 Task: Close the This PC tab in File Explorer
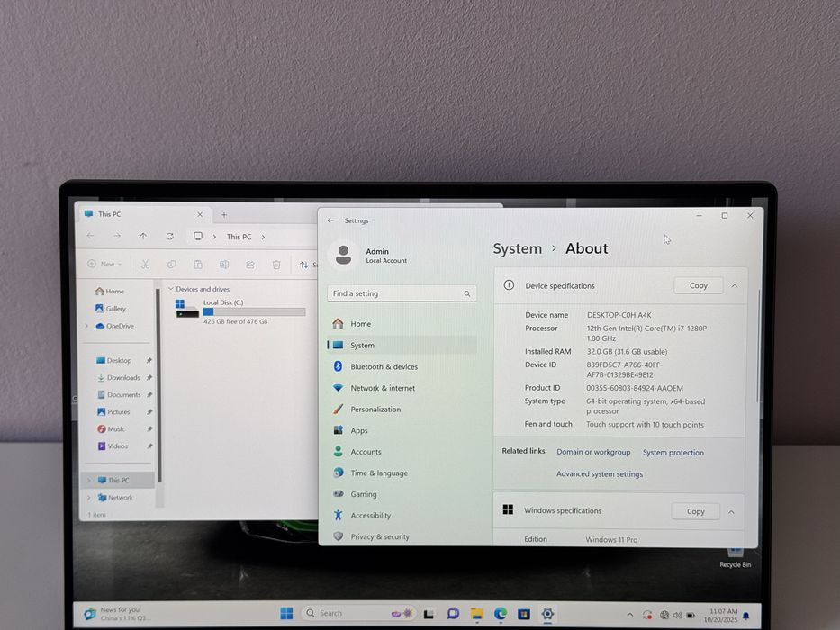(x=200, y=214)
